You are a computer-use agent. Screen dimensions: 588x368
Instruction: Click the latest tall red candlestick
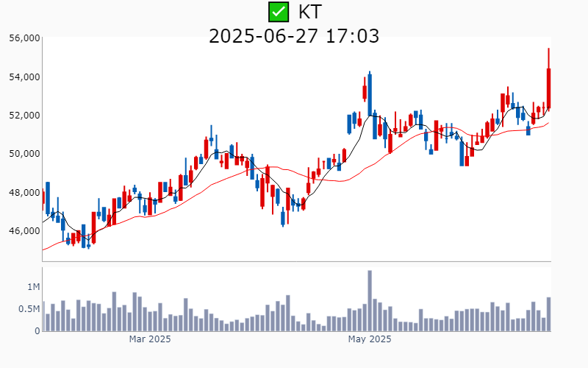pos(548,79)
